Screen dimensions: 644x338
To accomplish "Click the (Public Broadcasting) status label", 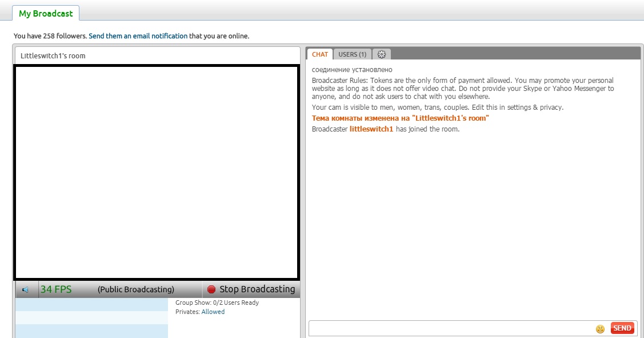I will pyautogui.click(x=136, y=289).
